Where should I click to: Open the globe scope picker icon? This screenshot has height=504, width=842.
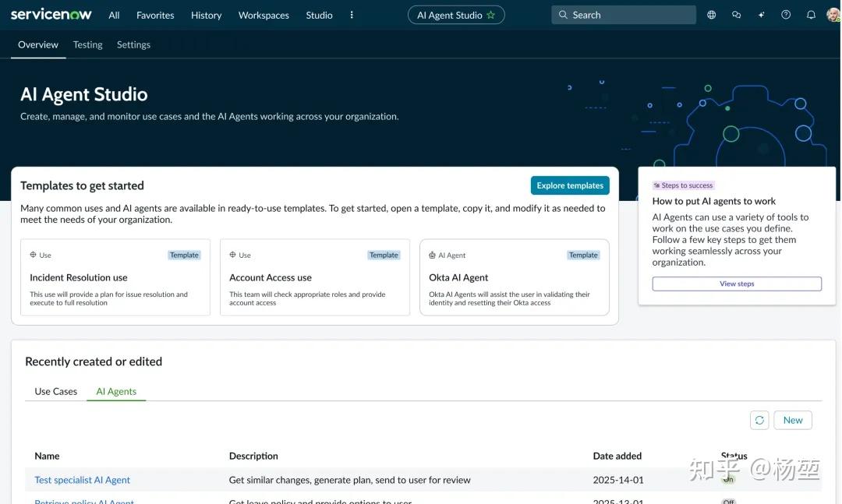712,15
